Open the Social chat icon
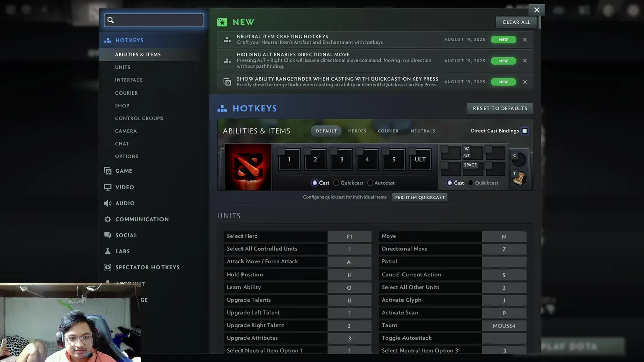 point(108,235)
